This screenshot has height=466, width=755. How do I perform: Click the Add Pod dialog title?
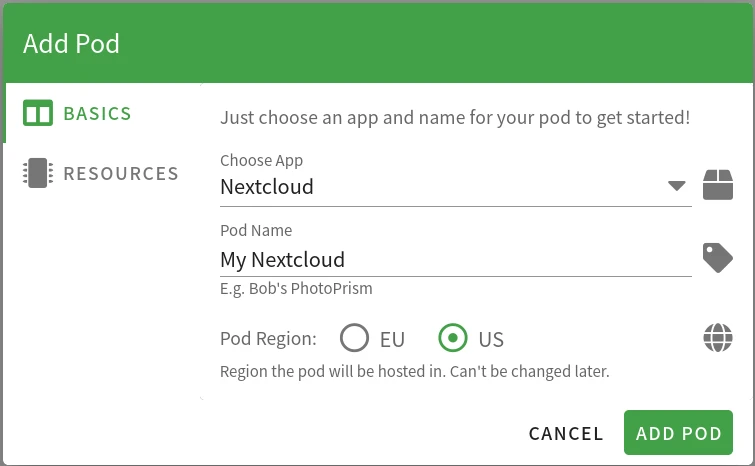click(71, 44)
